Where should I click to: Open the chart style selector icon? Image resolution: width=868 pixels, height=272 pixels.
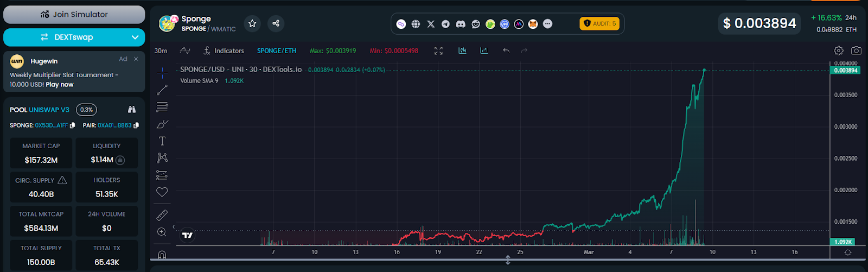pos(185,50)
